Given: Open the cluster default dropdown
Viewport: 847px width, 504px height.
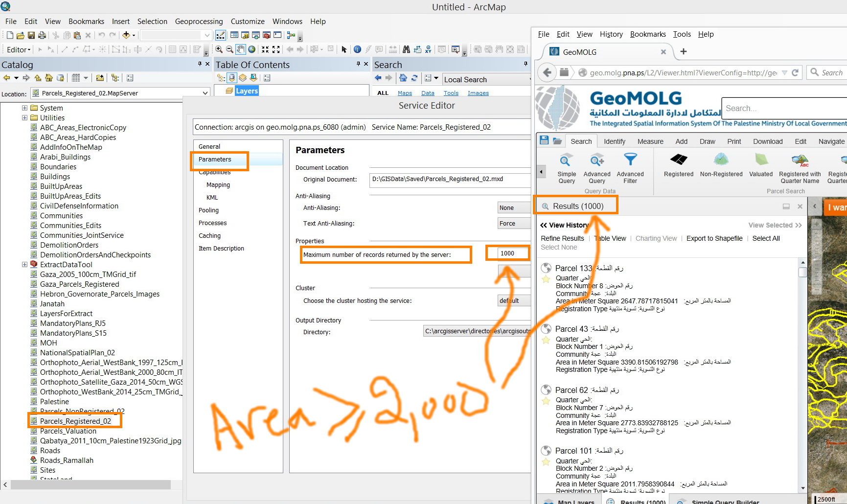Looking at the screenshot, I should (x=514, y=301).
